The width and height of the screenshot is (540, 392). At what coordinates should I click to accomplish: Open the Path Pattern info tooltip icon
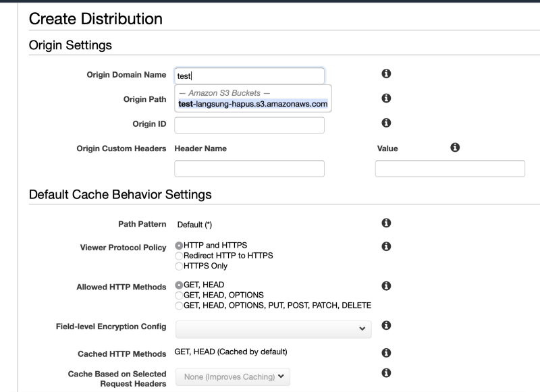coord(386,223)
